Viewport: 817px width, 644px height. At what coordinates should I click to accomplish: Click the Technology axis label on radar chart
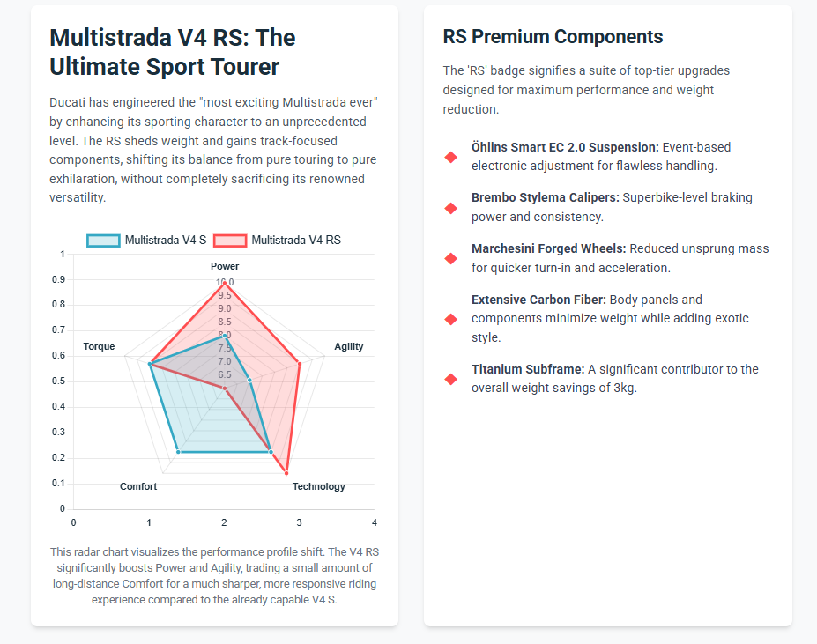click(319, 487)
